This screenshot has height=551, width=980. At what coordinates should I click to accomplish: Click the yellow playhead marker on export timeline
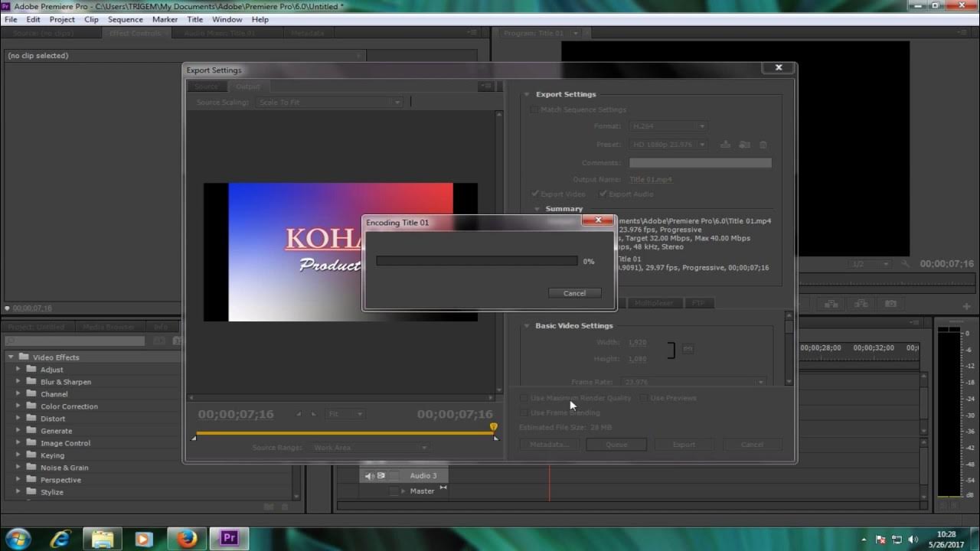click(x=494, y=427)
